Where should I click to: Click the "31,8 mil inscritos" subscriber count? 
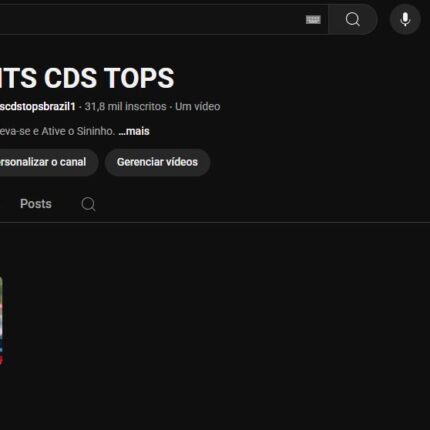125,107
